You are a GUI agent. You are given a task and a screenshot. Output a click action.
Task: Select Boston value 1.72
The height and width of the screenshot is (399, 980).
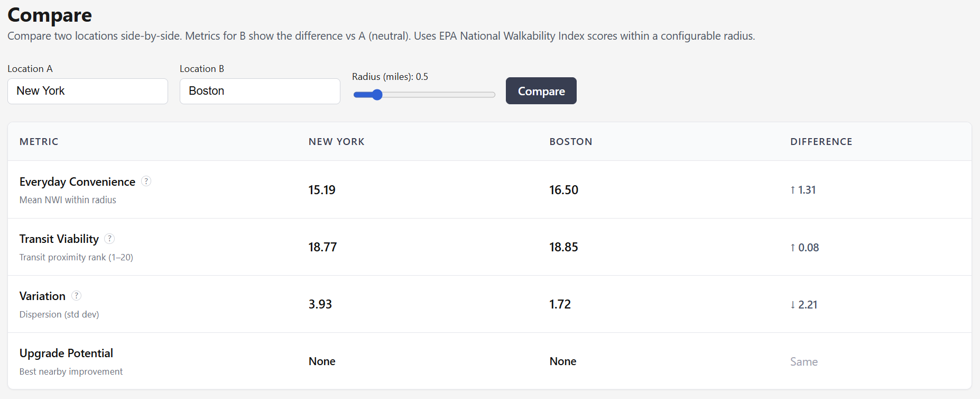pyautogui.click(x=560, y=304)
